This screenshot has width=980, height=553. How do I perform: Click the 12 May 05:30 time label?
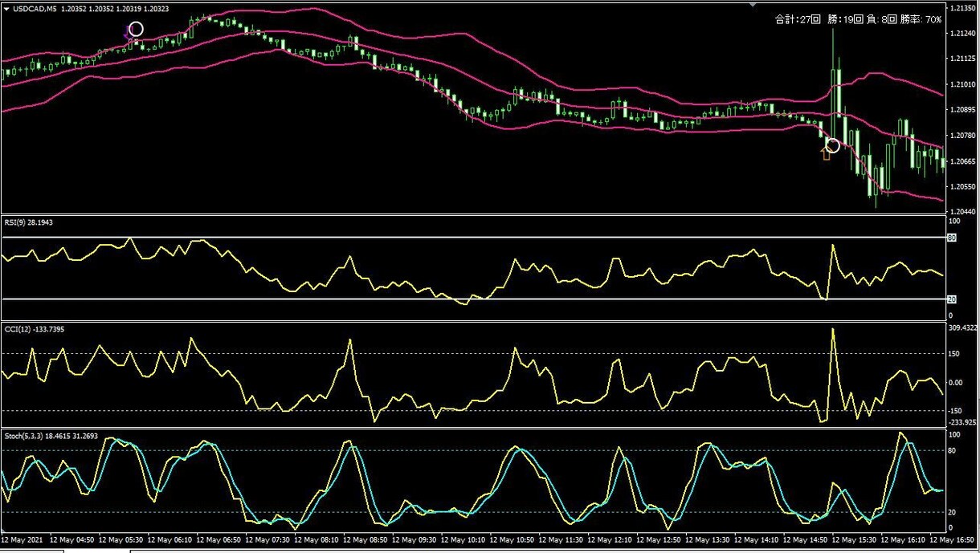coord(119,539)
